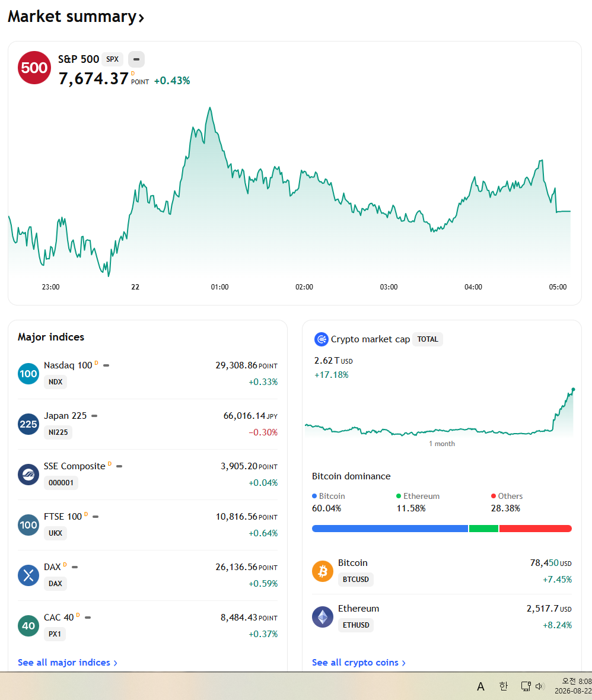Click the red S&P 500 logo icon
Image resolution: width=592 pixels, height=700 pixels.
34,68
